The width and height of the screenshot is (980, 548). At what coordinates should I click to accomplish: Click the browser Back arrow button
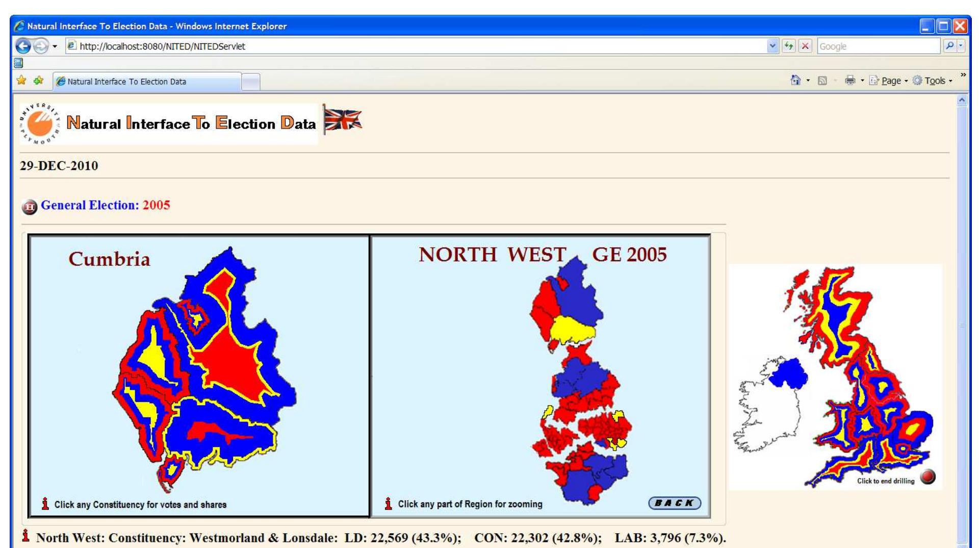click(23, 46)
